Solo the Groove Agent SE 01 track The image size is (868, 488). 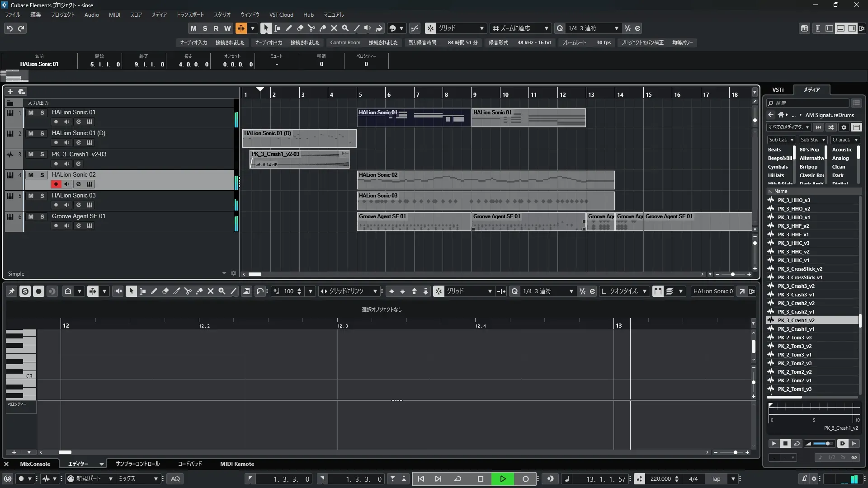point(42,216)
